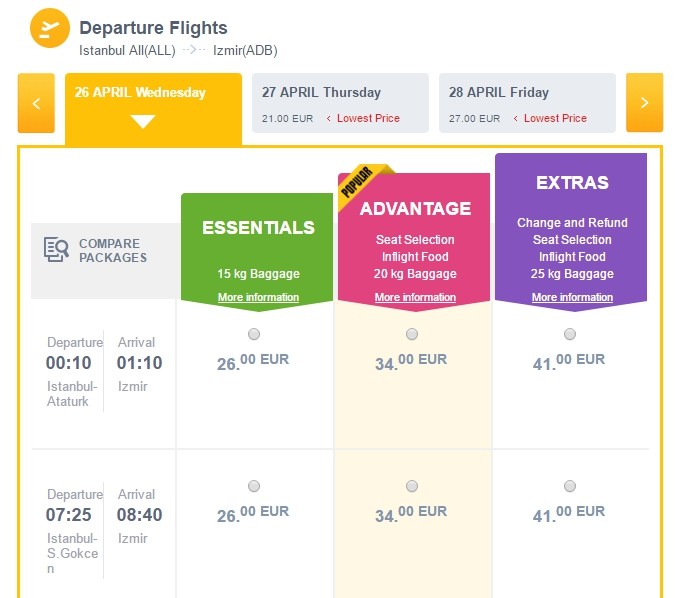Click the Popular ribbon badge on Advantage
Screen dimensions: 675x598
click(x=358, y=183)
